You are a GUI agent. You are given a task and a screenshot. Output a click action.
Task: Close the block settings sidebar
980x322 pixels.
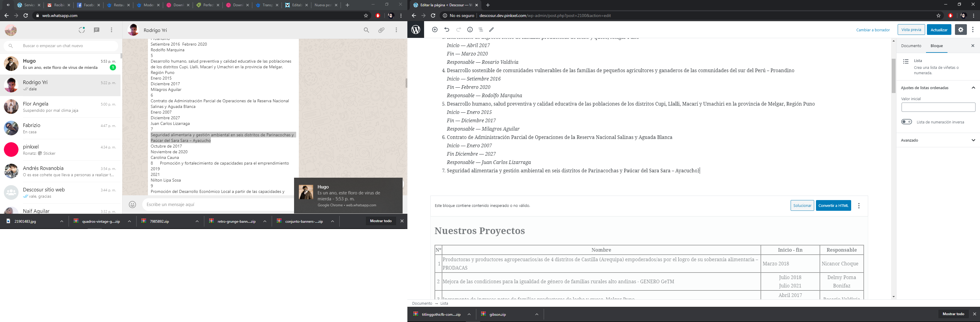(973, 46)
